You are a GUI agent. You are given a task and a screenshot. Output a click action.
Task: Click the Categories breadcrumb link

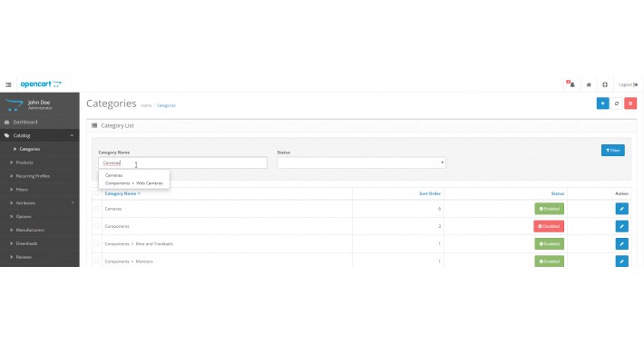tap(166, 105)
